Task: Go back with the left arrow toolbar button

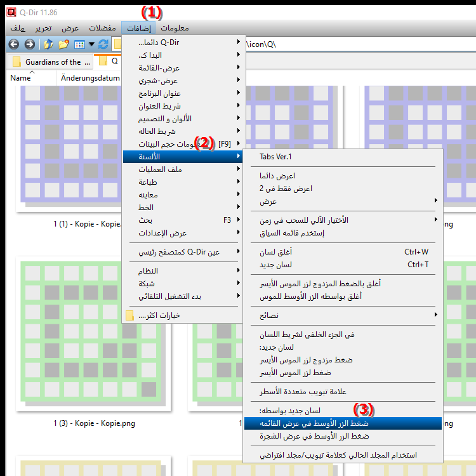Action: 14,44
